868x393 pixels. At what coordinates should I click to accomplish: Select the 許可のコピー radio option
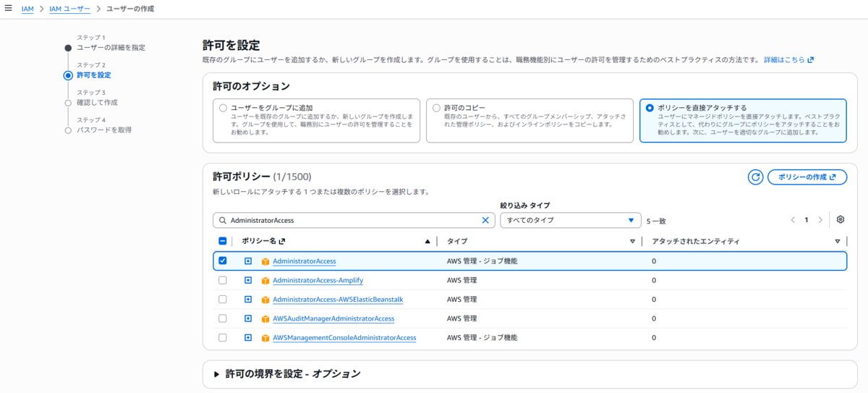pos(436,108)
